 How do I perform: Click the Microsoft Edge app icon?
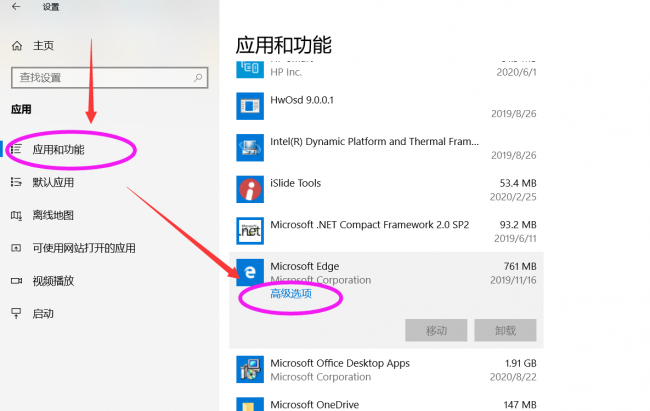point(250,272)
